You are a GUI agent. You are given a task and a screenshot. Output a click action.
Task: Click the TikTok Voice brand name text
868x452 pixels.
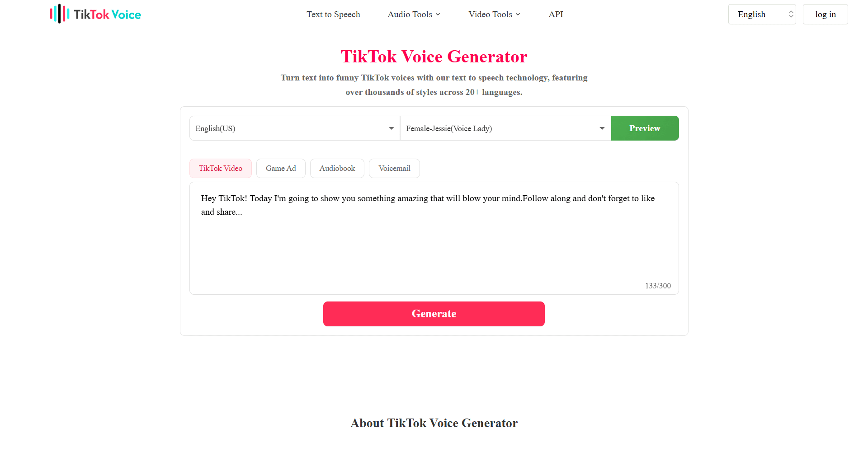tap(108, 14)
